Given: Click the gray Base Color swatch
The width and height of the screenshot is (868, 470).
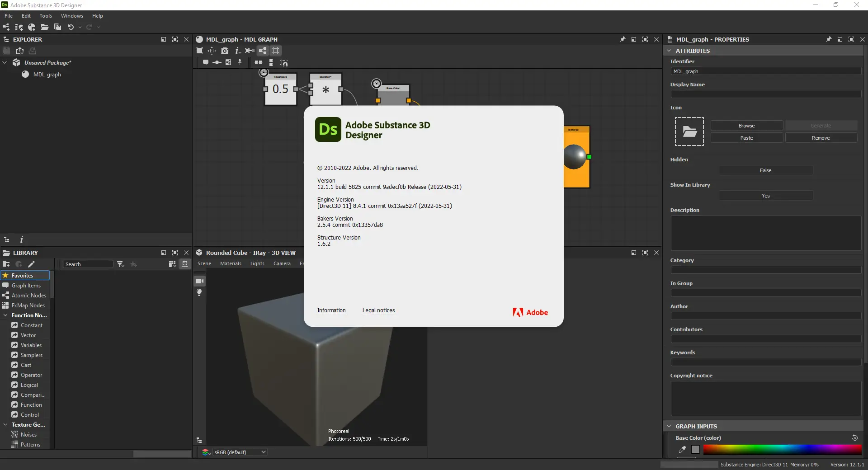Looking at the screenshot, I should point(695,449).
